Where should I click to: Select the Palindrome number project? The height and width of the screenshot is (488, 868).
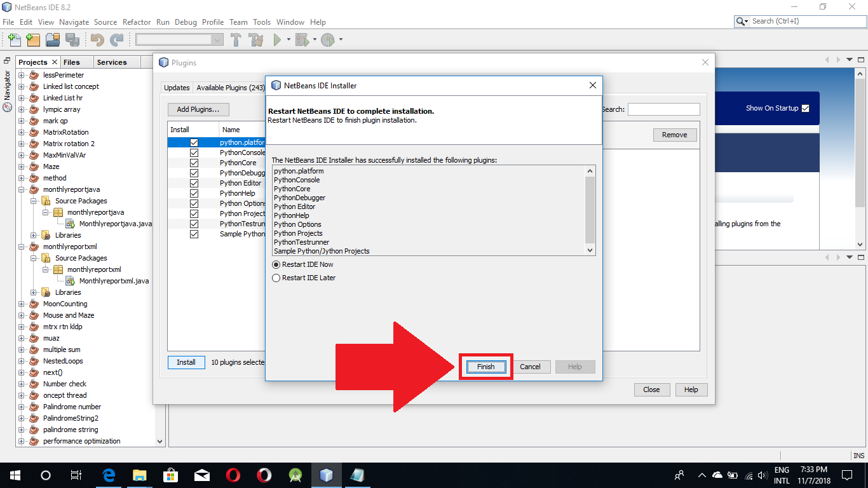click(72, 407)
